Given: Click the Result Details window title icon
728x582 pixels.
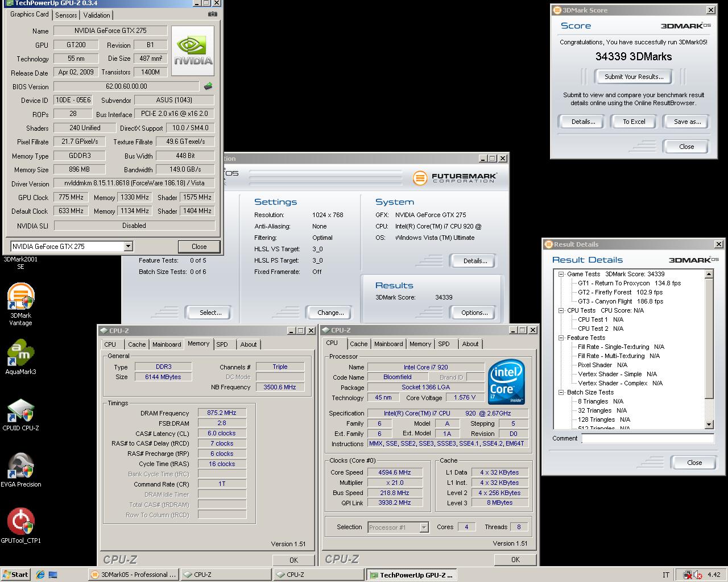Looking at the screenshot, I should click(x=549, y=244).
